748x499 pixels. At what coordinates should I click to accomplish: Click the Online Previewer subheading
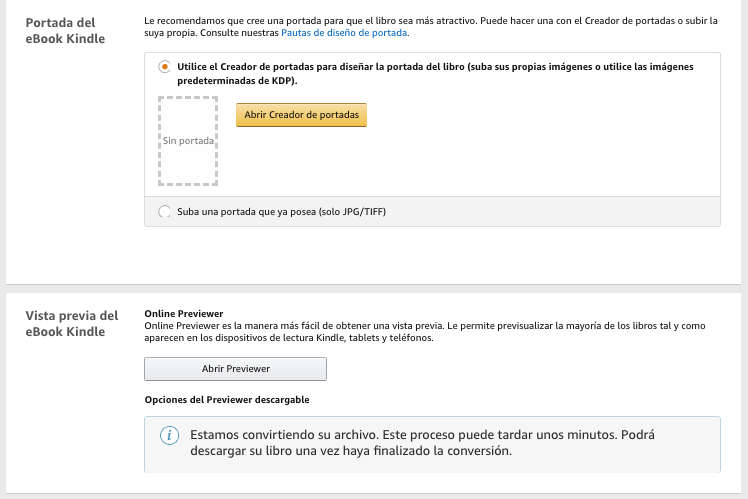click(x=184, y=313)
